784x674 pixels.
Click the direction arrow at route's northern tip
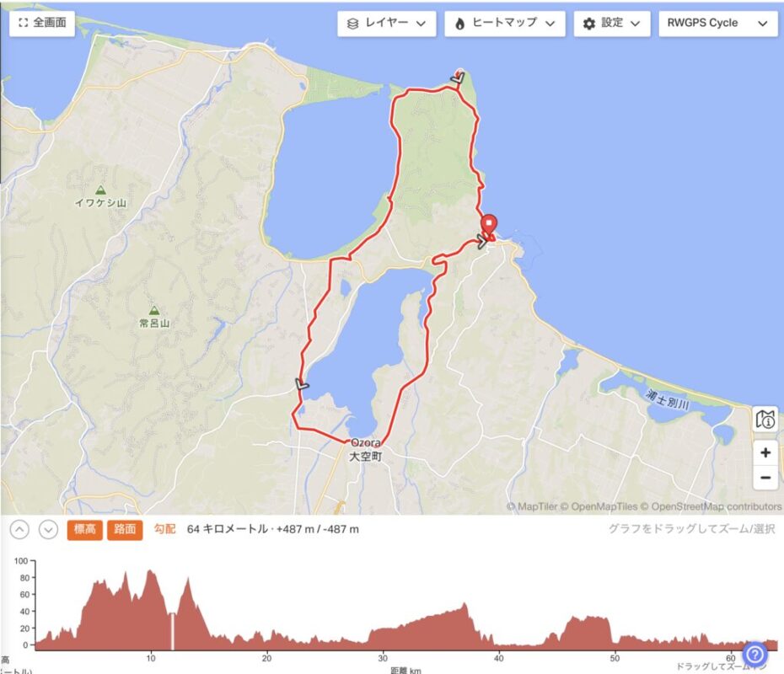click(458, 78)
